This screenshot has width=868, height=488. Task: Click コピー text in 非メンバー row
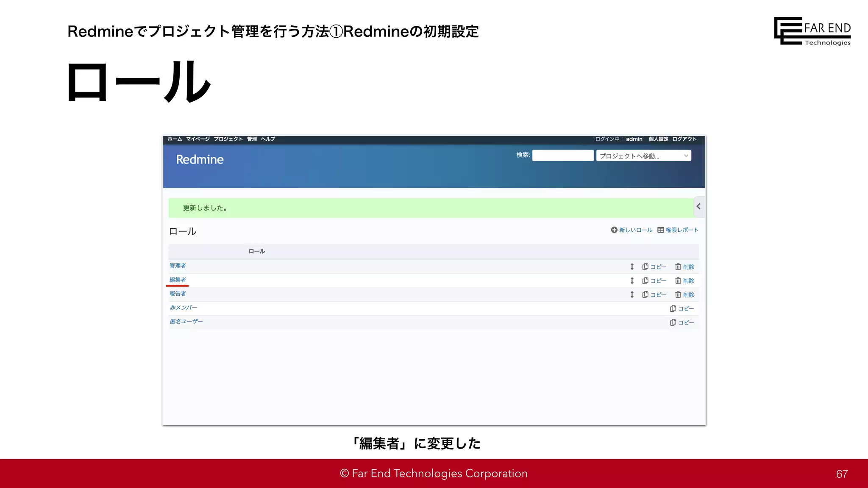coord(686,309)
